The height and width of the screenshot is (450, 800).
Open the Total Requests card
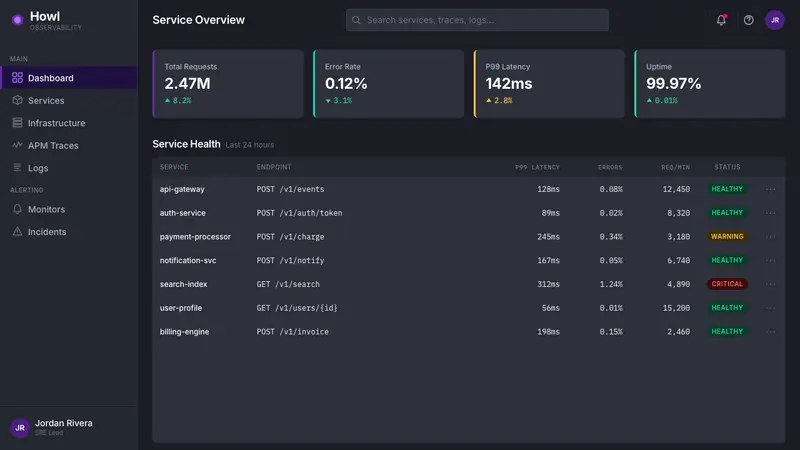[x=228, y=84]
